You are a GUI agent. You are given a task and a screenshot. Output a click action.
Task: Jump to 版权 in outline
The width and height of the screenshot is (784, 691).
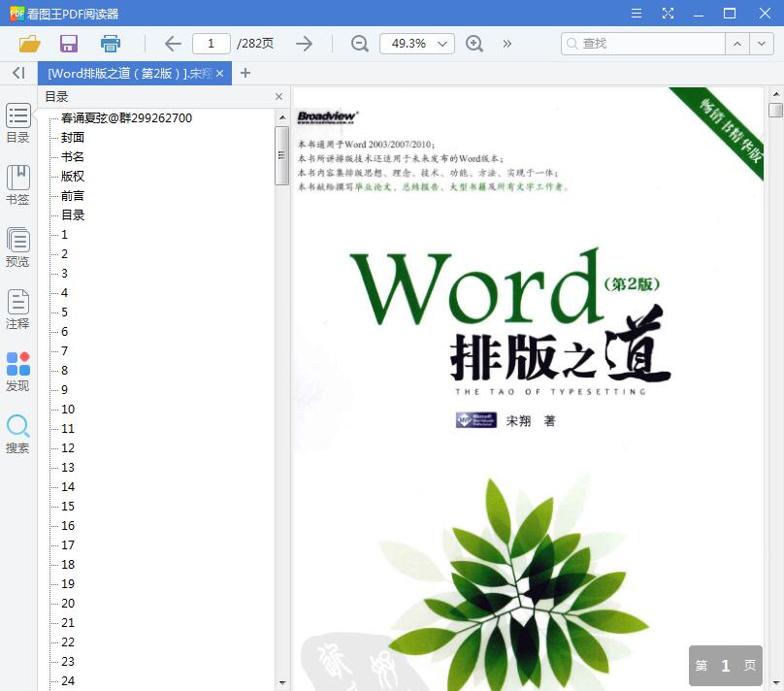(x=73, y=176)
